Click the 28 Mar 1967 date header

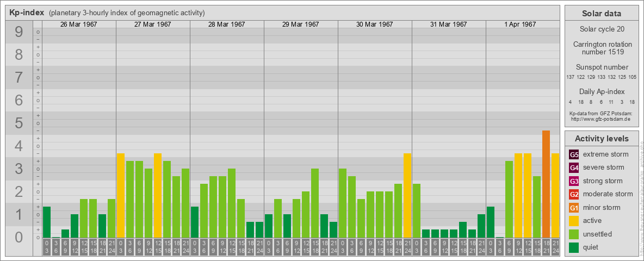click(226, 24)
